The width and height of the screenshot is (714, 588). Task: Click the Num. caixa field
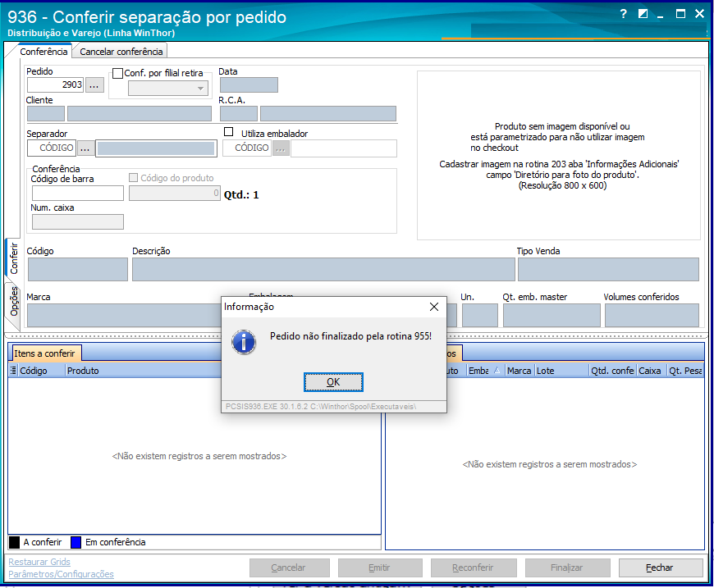click(78, 221)
